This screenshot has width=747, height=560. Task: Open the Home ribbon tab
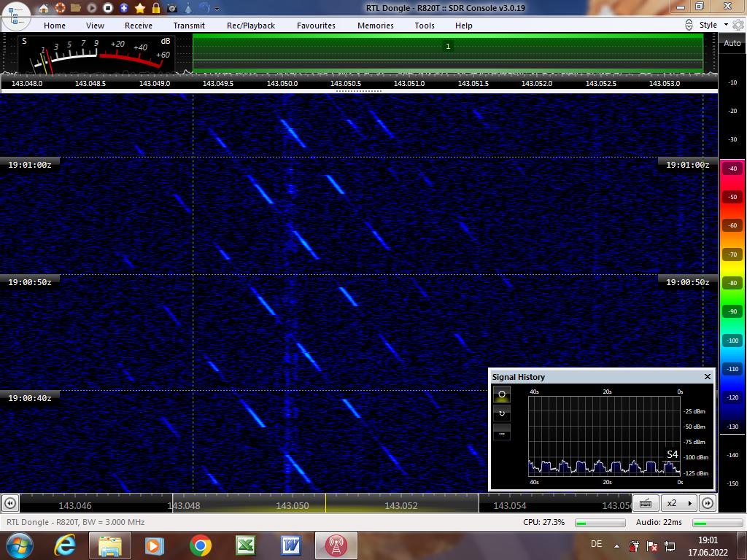click(x=55, y=26)
